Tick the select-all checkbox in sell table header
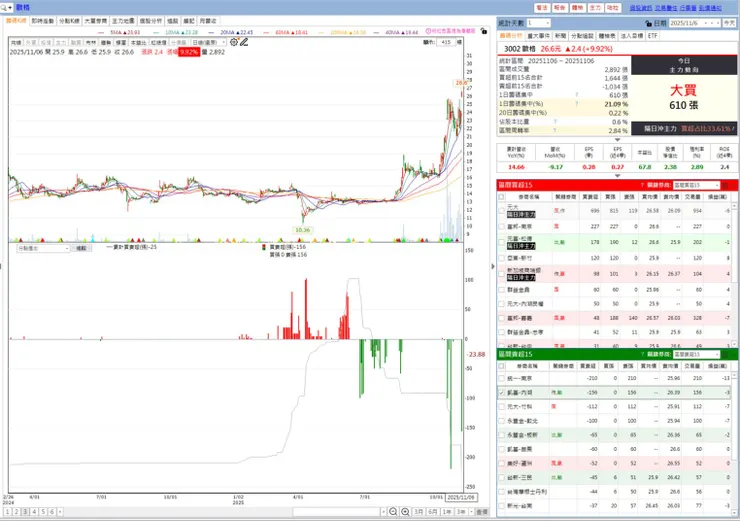 [x=501, y=366]
